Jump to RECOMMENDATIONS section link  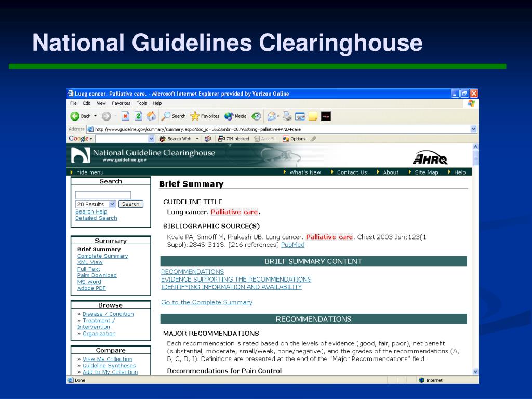tap(192, 272)
